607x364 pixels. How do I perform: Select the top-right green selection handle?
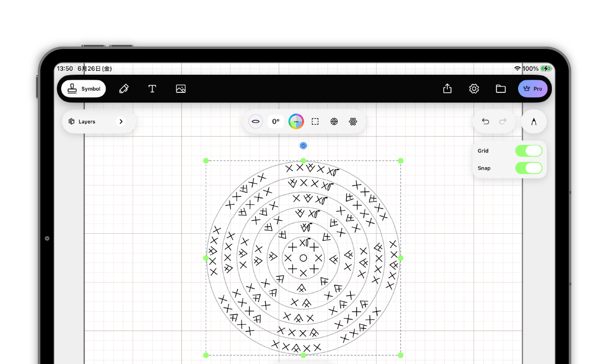[401, 161]
